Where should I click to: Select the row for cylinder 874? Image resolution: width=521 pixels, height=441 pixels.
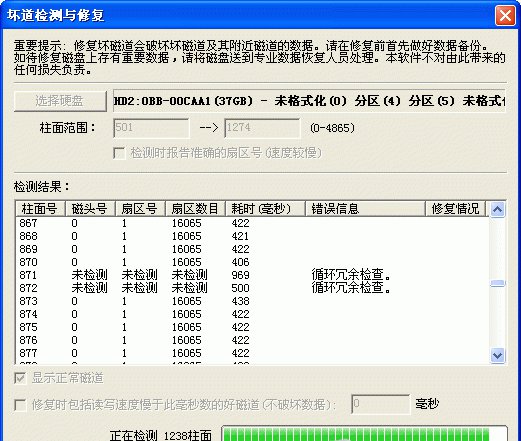[x=252, y=314]
